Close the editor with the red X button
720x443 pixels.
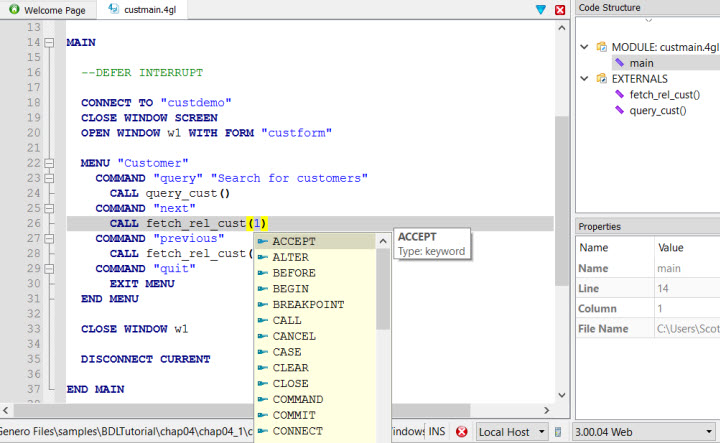click(559, 9)
